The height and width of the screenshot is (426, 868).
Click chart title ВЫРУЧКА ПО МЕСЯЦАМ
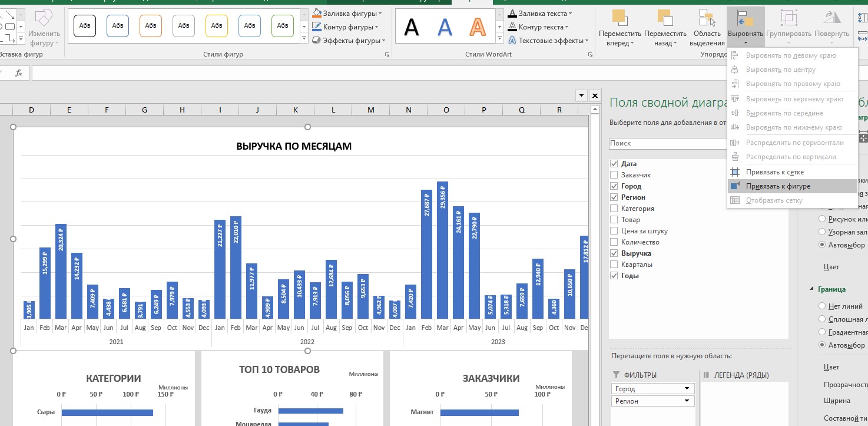click(294, 146)
